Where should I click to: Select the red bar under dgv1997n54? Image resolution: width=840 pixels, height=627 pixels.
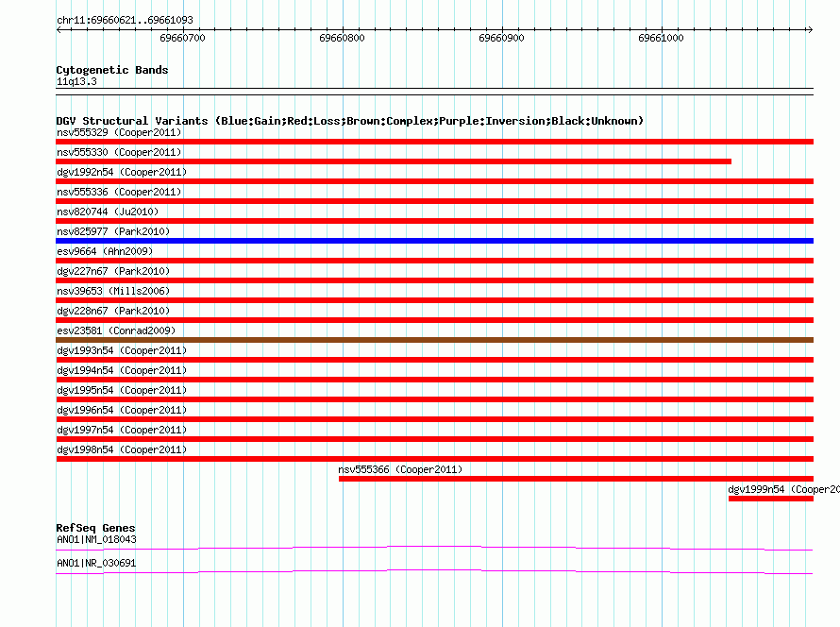point(434,439)
